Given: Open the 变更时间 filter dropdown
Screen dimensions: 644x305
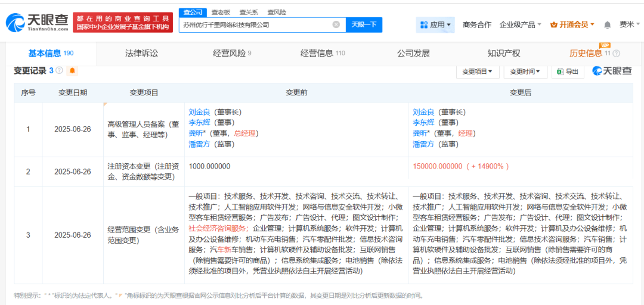Looking at the screenshot, I should tap(525, 71).
